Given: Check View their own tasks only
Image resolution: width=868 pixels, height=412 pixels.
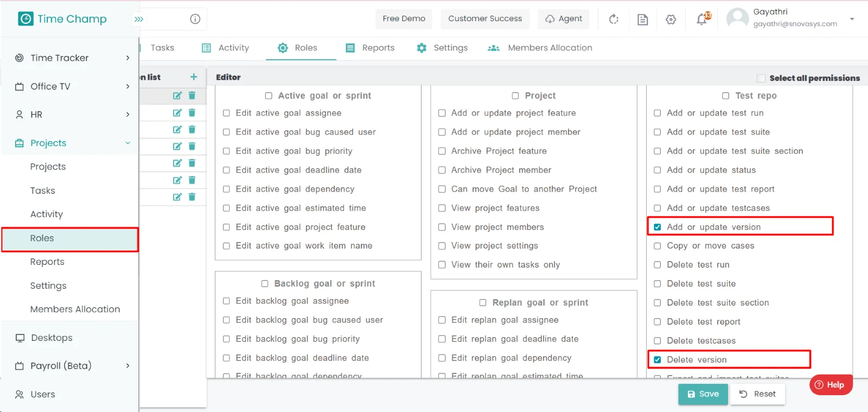Looking at the screenshot, I should pyautogui.click(x=442, y=265).
